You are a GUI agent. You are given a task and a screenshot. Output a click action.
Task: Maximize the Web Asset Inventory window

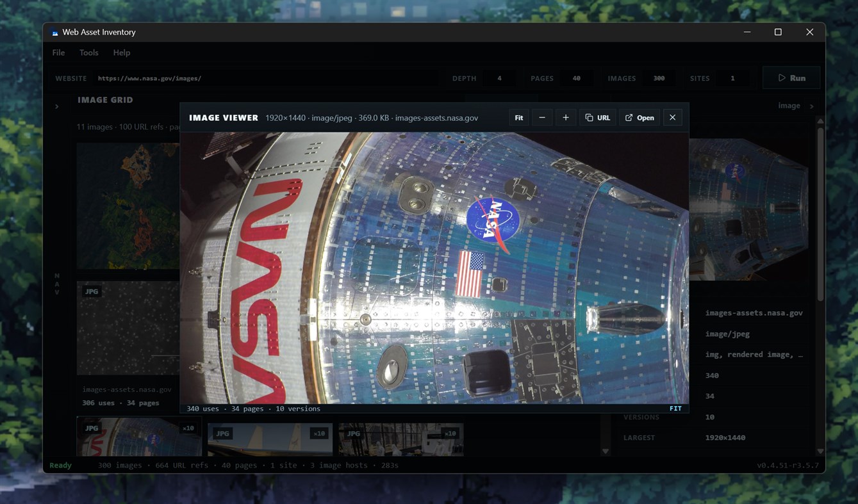778,32
